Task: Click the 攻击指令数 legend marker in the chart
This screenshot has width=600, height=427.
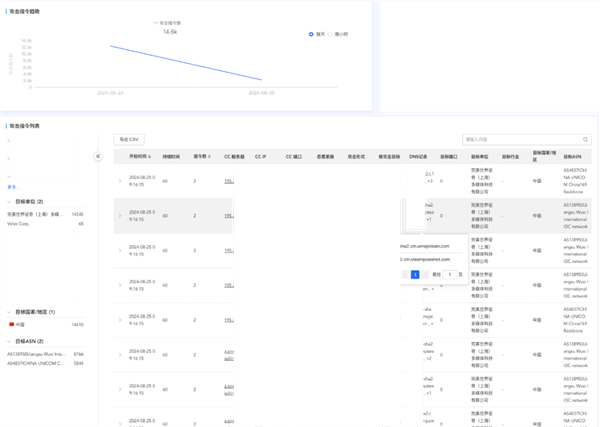Action: pos(156,23)
